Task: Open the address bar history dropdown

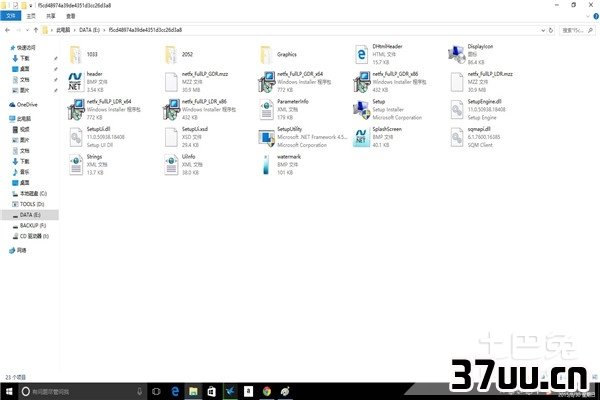Action: tap(543, 30)
